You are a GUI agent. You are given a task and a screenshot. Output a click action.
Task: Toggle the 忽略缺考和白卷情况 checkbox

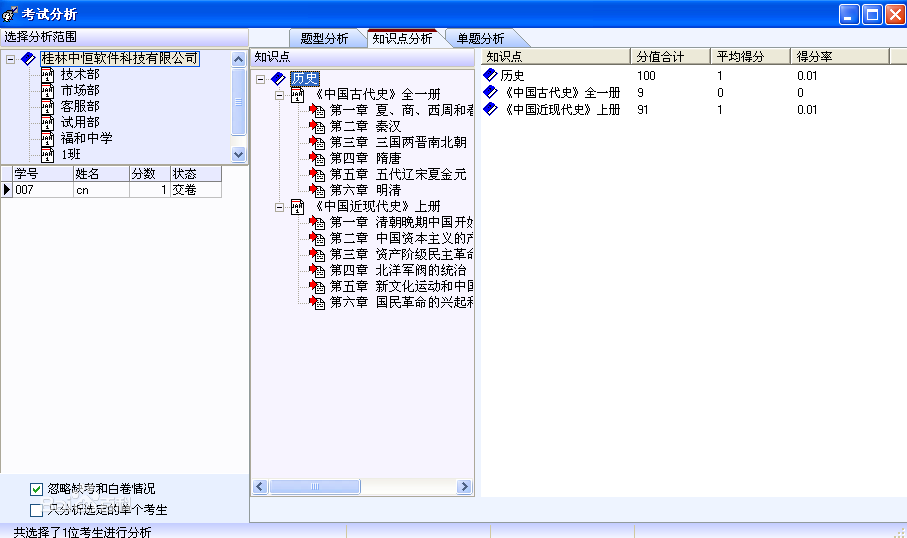pyautogui.click(x=36, y=489)
